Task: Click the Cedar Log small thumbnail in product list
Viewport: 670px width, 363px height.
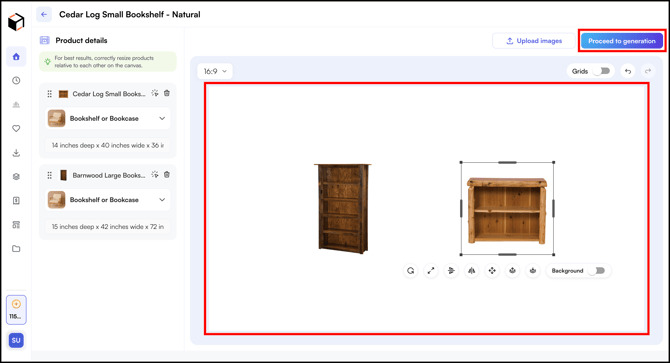Action: pyautogui.click(x=63, y=94)
